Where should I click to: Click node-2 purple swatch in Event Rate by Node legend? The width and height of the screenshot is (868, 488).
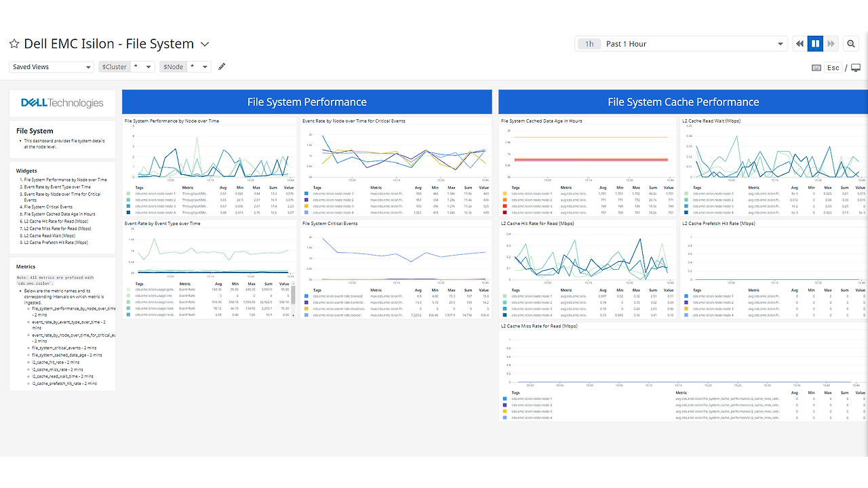(x=306, y=200)
